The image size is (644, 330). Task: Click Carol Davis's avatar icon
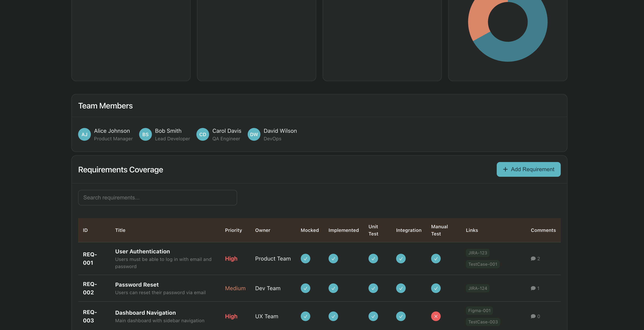click(x=203, y=134)
